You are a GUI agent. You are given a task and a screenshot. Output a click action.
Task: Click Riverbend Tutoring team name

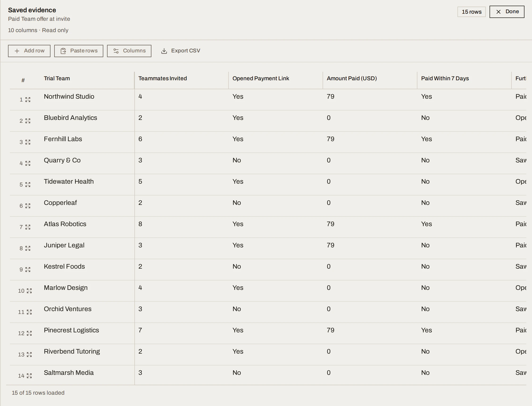72,352
